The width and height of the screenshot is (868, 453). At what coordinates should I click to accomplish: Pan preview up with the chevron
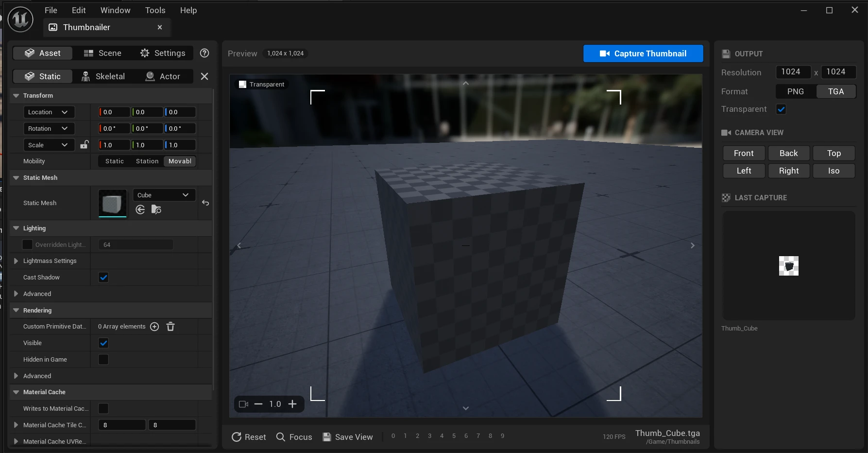click(x=465, y=83)
